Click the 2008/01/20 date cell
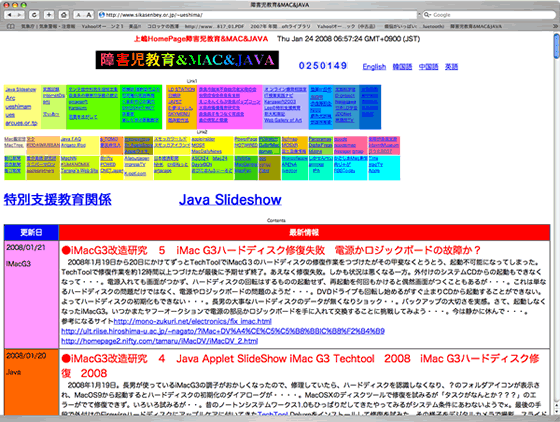This screenshot has height=422, width=560. pos(31,382)
